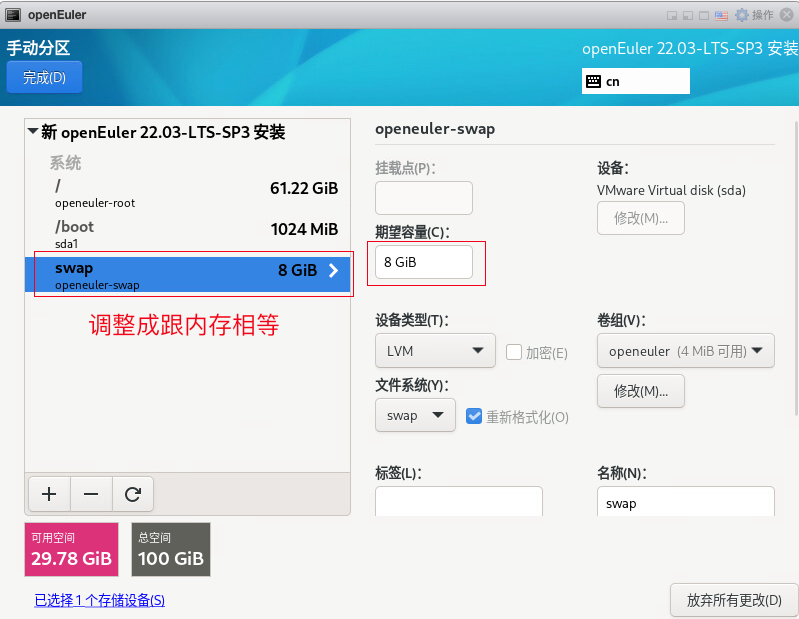Click the cn keyboard layout box
Screen dimensions: 799x619
tap(635, 81)
